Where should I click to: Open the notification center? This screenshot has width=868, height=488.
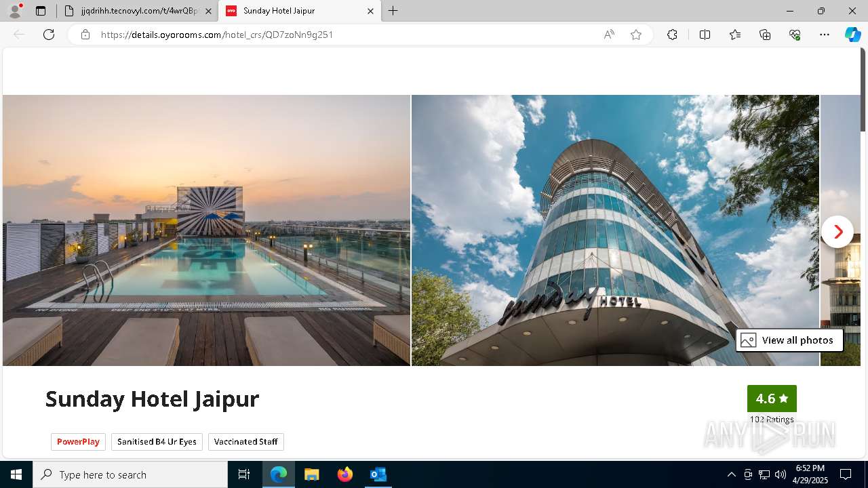[846, 474]
